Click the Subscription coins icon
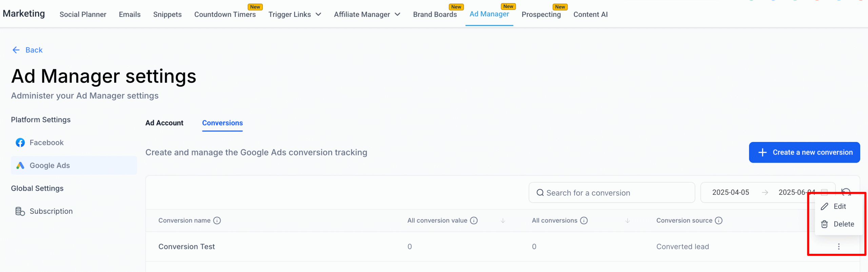This screenshot has width=868, height=272. tap(20, 211)
